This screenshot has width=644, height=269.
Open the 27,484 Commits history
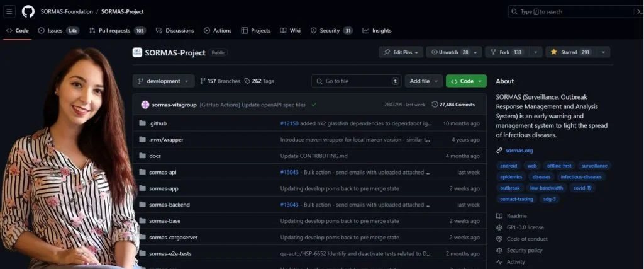[453, 105]
